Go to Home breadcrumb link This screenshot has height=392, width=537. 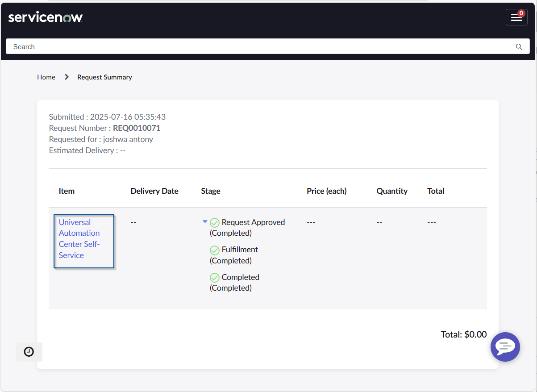[46, 77]
